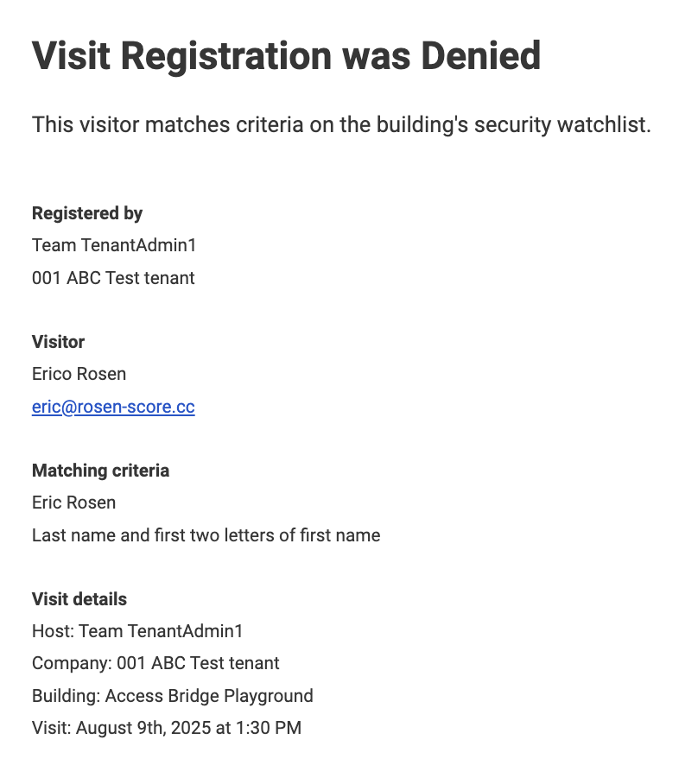Click "001 ABC Test tenant" under Registered by
This screenshot has width=679, height=784.
(x=113, y=278)
